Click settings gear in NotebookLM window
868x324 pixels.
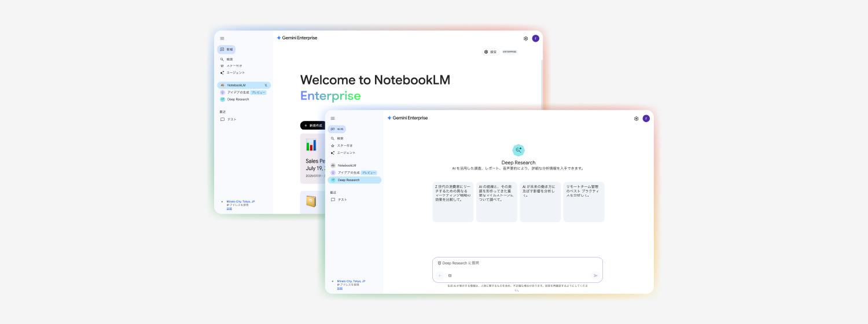525,39
